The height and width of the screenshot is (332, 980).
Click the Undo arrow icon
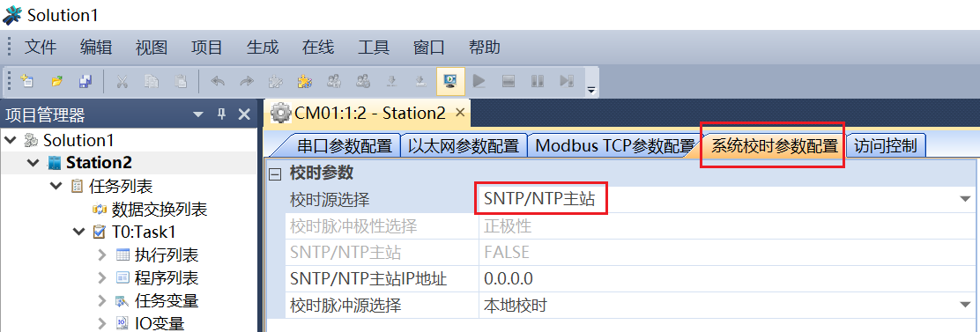[x=217, y=80]
